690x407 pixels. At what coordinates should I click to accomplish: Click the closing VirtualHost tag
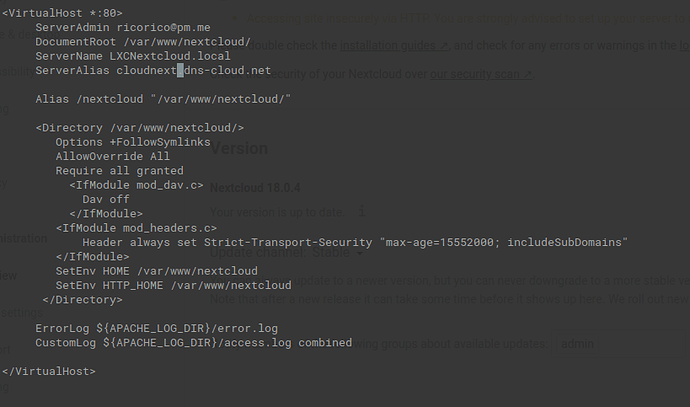49,371
